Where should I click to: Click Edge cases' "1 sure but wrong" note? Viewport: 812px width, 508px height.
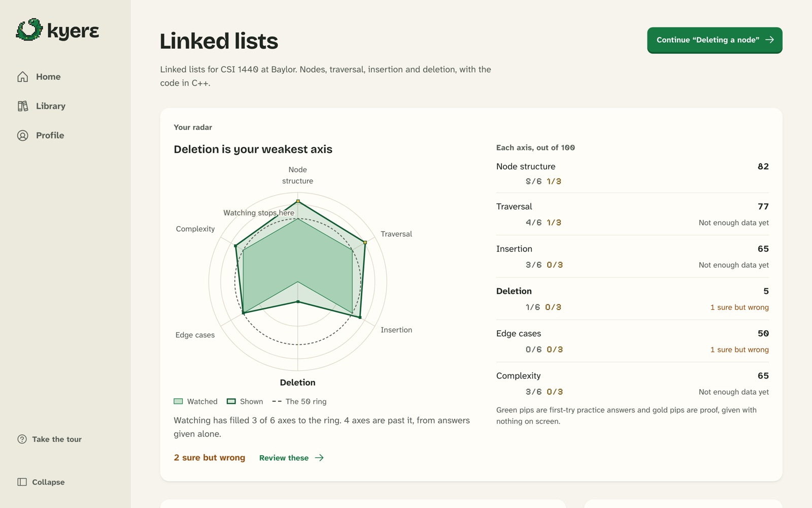739,350
